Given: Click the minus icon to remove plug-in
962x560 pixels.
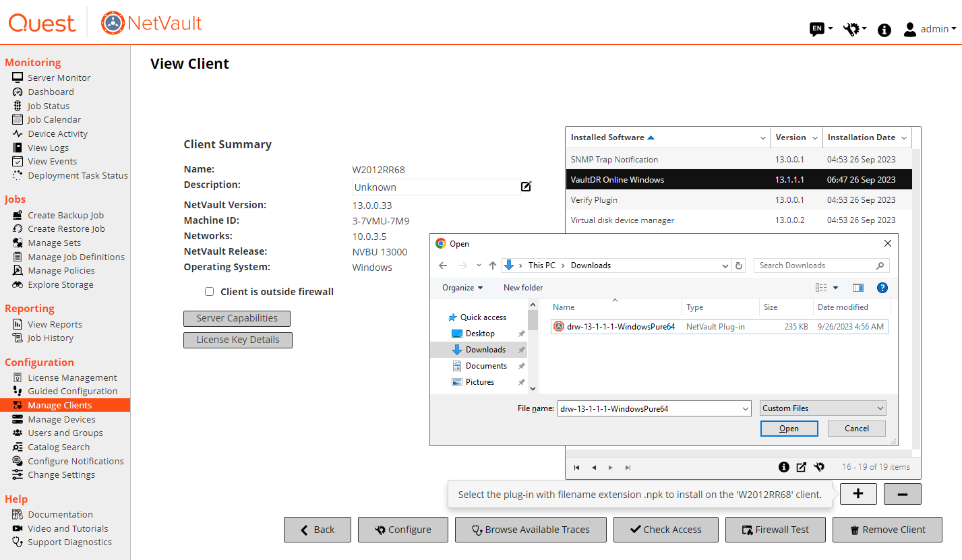Looking at the screenshot, I should [x=902, y=494].
